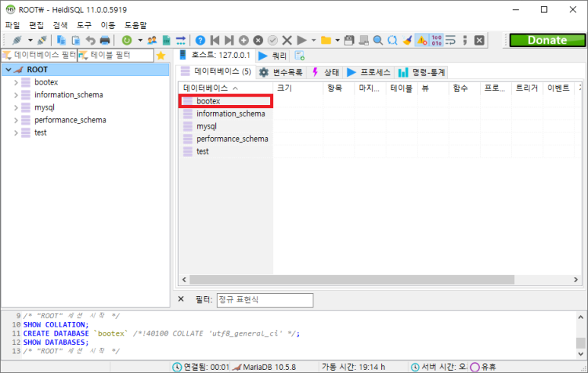Click the Export CSV file icon

[x=167, y=40]
